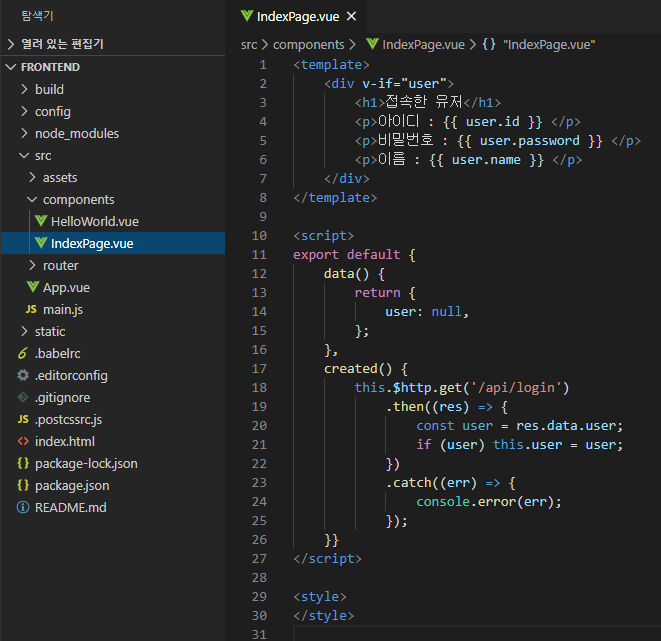The width and height of the screenshot is (661, 641).
Task: Click {{ user.password }} in the template
Action: (530, 141)
